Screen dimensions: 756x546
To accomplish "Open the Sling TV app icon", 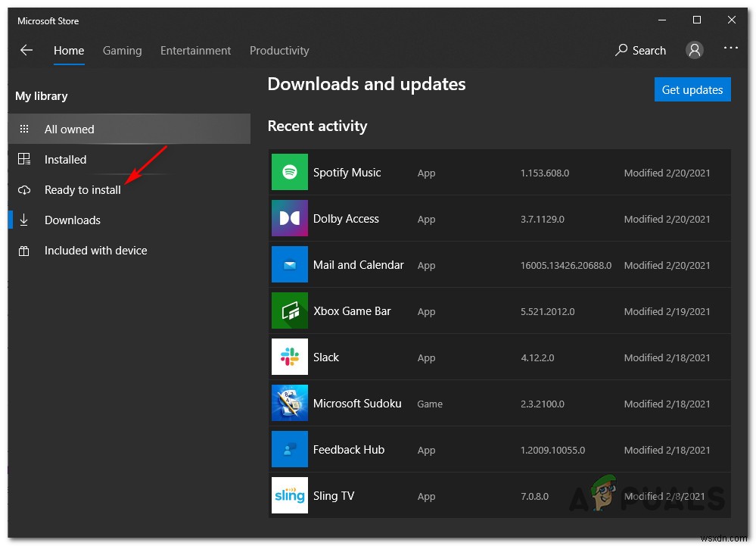I will pos(289,495).
